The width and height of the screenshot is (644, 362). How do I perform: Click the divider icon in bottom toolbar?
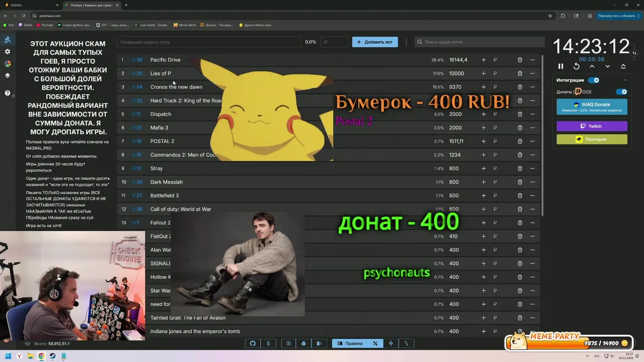tap(391, 343)
